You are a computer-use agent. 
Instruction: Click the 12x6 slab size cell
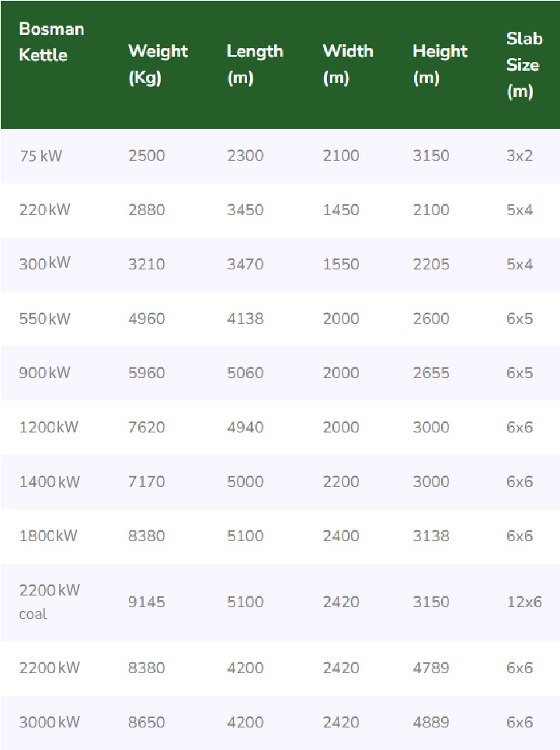[523, 602]
